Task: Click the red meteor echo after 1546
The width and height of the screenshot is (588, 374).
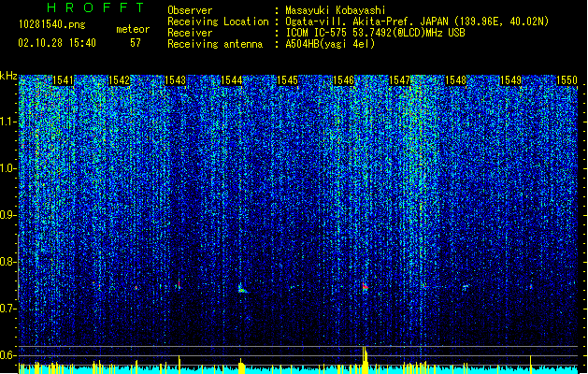Action: click(x=365, y=286)
